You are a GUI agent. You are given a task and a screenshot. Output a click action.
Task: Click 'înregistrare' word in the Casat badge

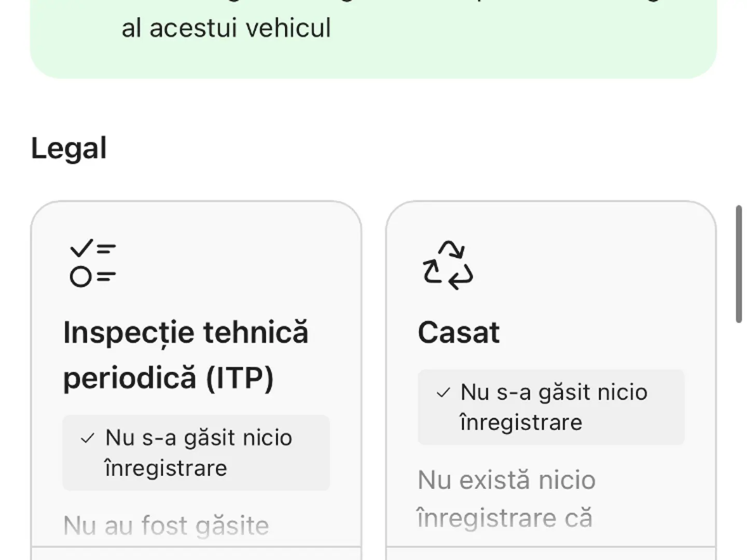pyautogui.click(x=521, y=423)
